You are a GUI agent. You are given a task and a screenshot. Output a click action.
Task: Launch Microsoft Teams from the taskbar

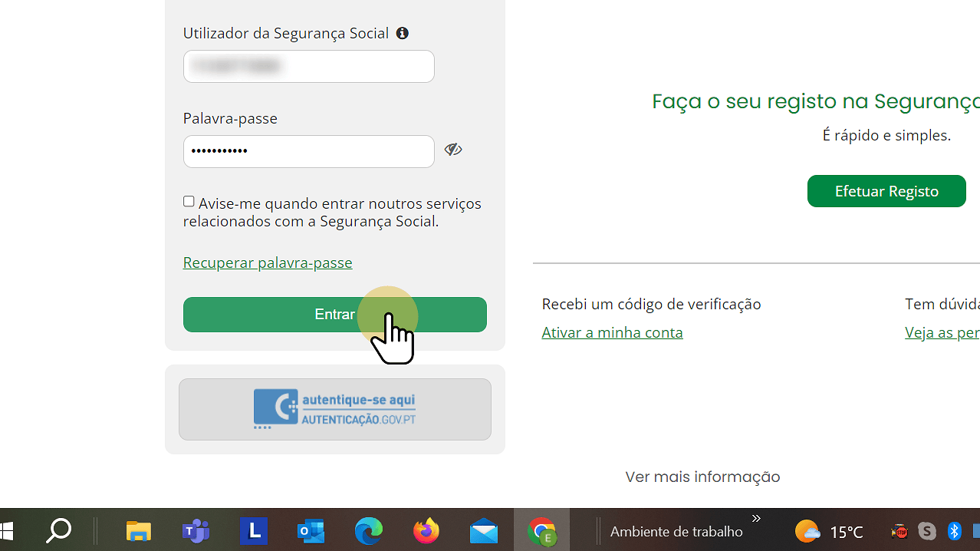coord(196,530)
